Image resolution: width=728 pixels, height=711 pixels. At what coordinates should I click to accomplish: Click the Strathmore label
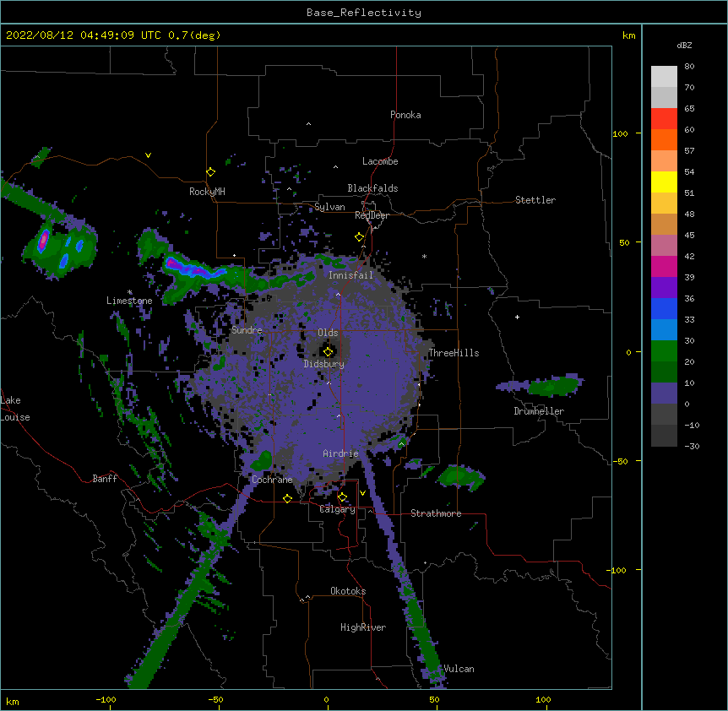pos(436,513)
